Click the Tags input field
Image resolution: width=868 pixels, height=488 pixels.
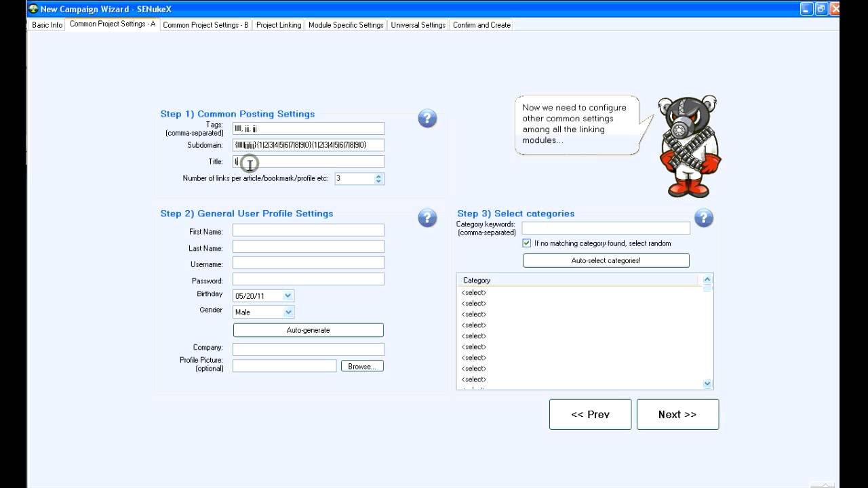pyautogui.click(x=309, y=128)
